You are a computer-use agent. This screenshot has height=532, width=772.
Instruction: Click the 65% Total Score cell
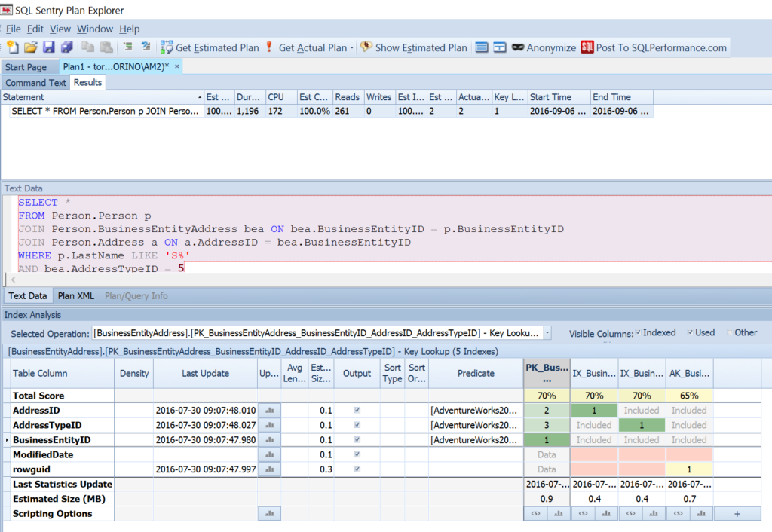[x=689, y=396]
